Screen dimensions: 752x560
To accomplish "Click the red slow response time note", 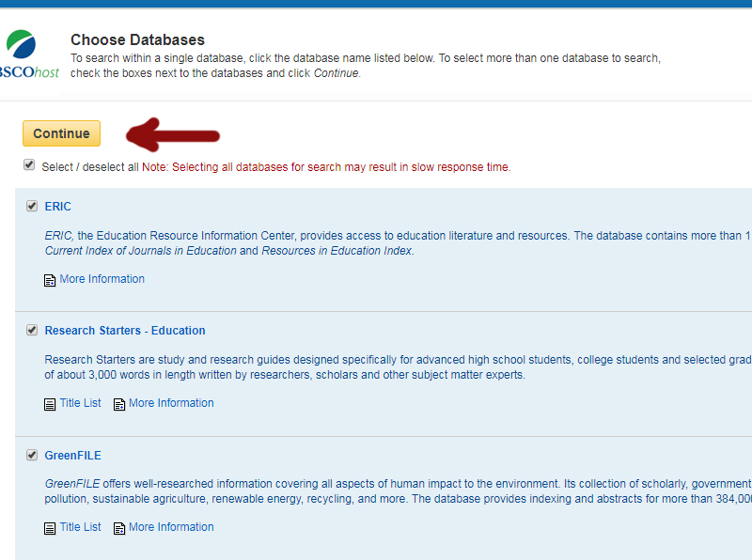I will (326, 167).
